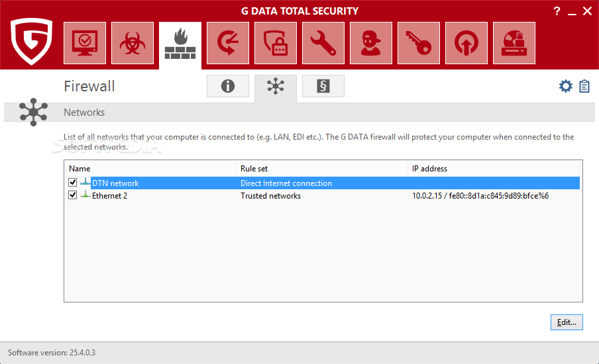This screenshot has width=599, height=364.
Task: Click the 10.0.2.15 IP address cell
Action: click(x=480, y=196)
